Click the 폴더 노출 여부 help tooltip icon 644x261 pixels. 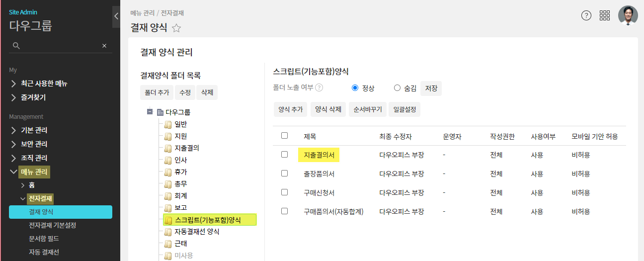pyautogui.click(x=319, y=88)
